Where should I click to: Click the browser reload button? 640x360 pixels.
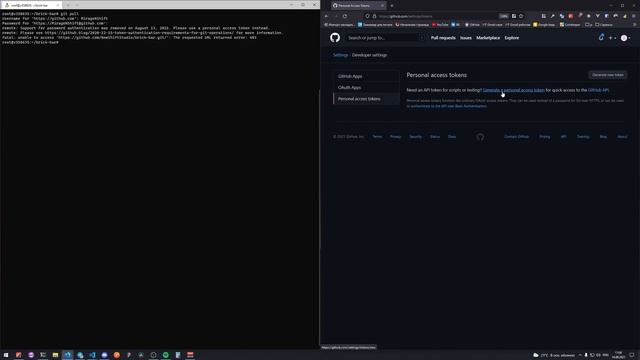click(345, 16)
